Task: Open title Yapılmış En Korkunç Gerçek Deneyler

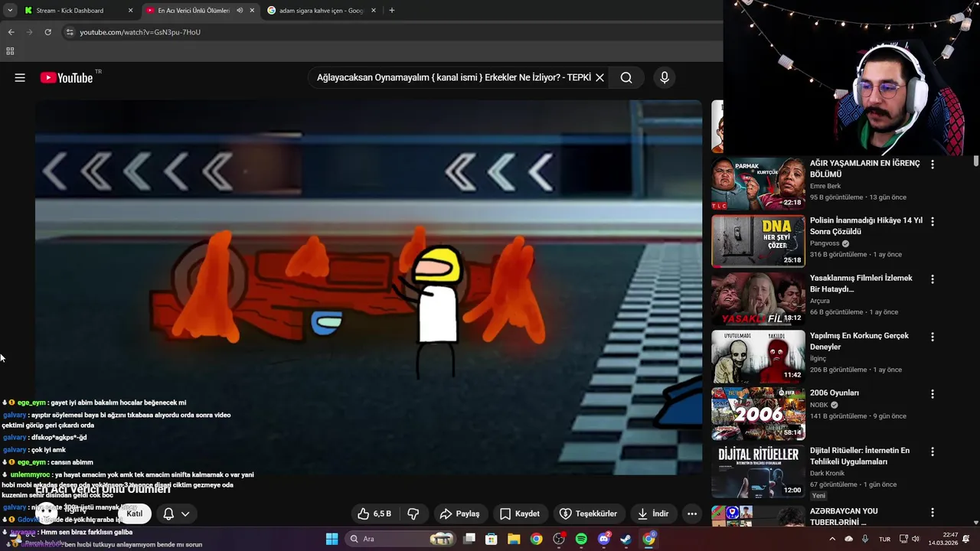Action: click(x=859, y=341)
